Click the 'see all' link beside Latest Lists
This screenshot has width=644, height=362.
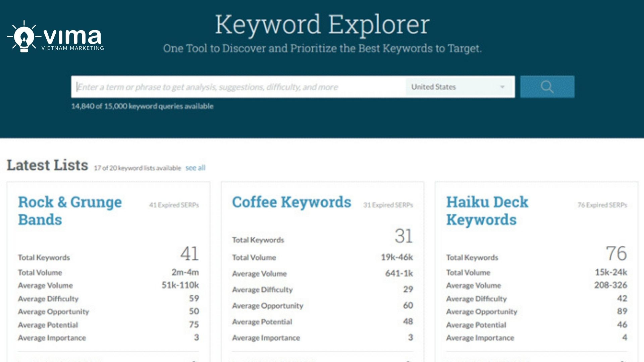pos(195,168)
